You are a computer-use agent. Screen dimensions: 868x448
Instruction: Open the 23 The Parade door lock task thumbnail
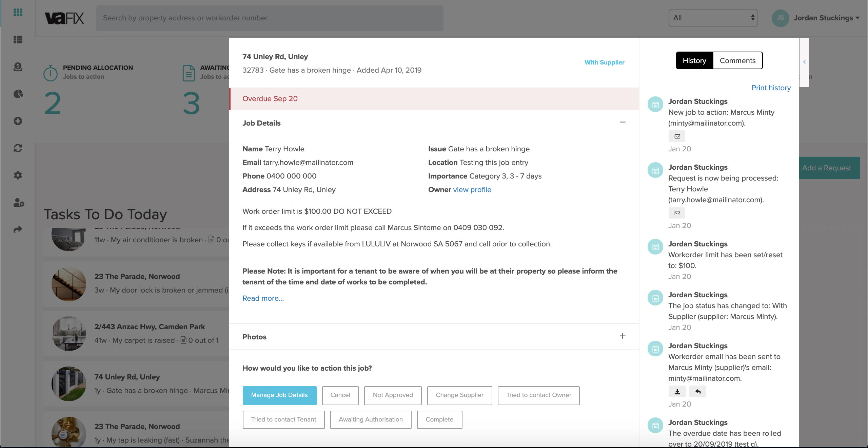69,284
